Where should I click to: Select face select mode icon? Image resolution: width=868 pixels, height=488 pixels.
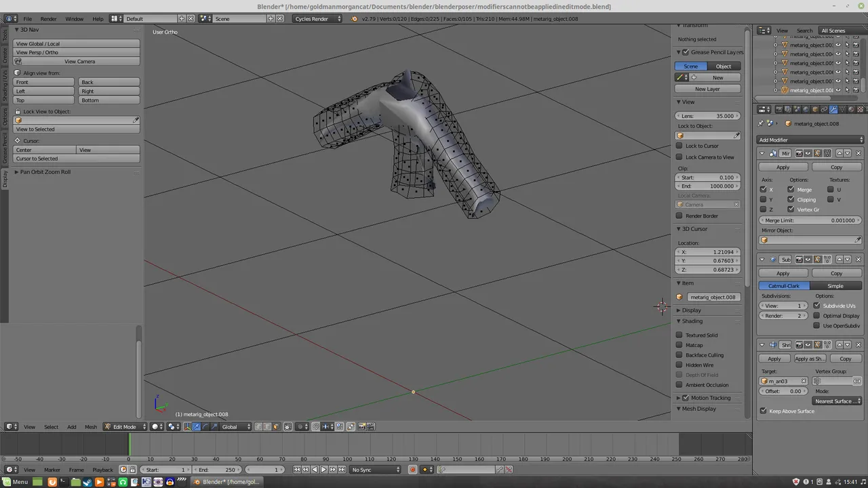276,426
